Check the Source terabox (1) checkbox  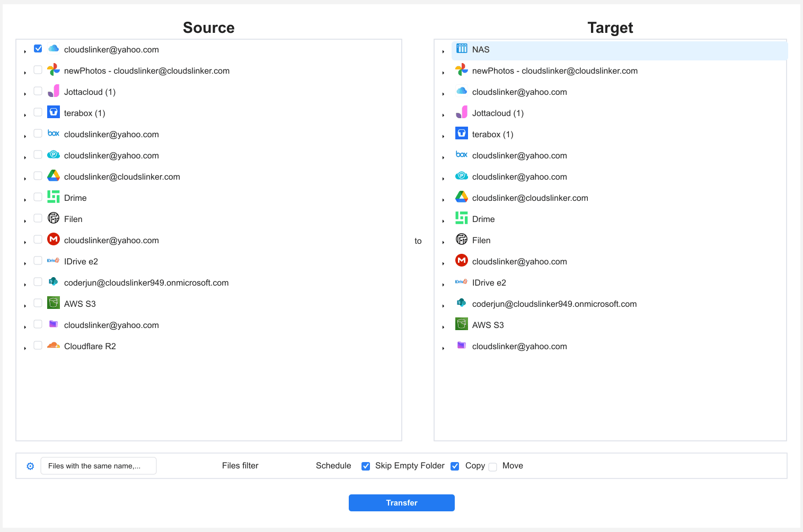point(38,112)
